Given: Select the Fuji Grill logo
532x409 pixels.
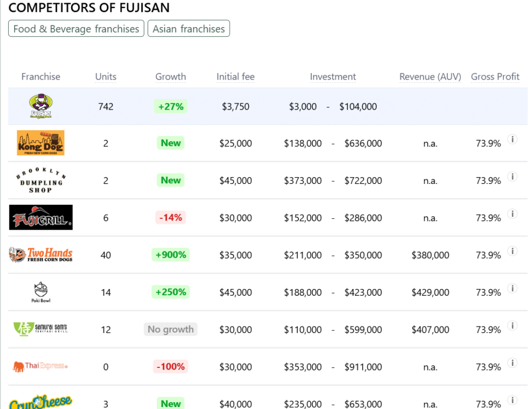Looking at the screenshot, I should coord(41,217).
